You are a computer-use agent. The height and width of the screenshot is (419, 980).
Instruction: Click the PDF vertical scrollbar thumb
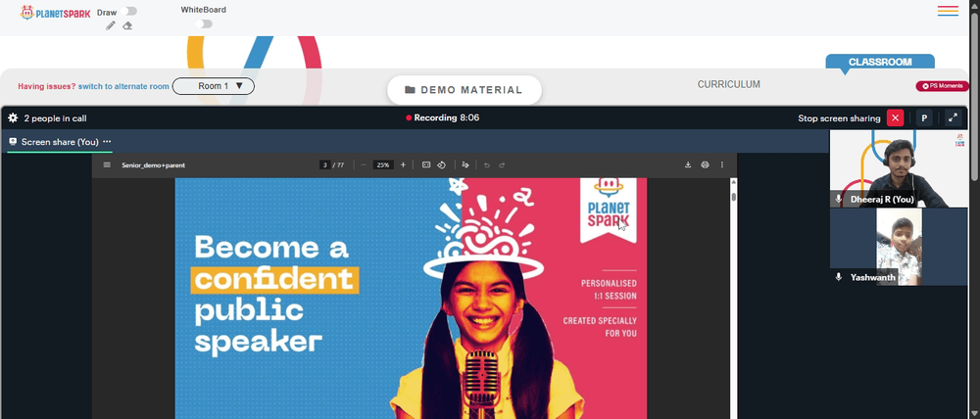[734, 197]
